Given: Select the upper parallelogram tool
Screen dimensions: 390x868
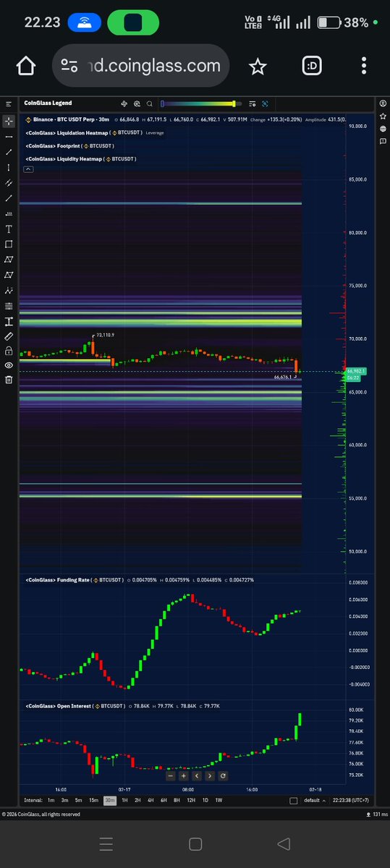Looking at the screenshot, I should click(8, 260).
